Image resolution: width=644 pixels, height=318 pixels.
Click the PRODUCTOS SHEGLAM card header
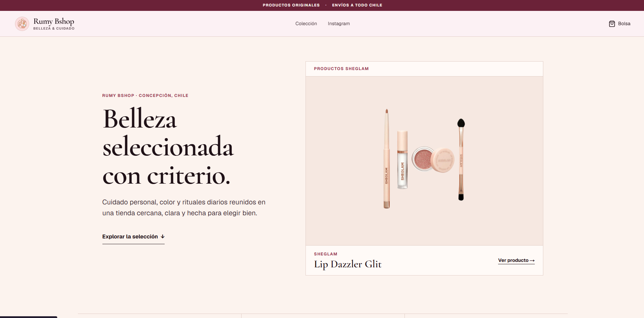click(x=341, y=69)
